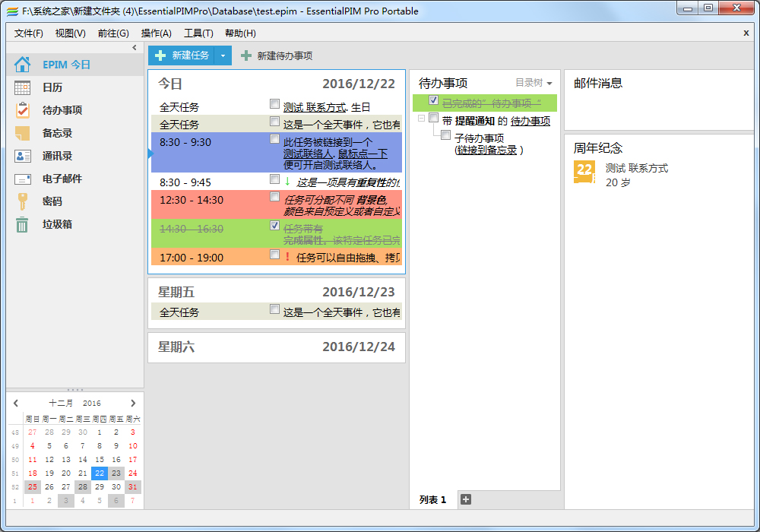Click green plus icon of 新建待办事项
The image size is (760, 532).
point(246,55)
